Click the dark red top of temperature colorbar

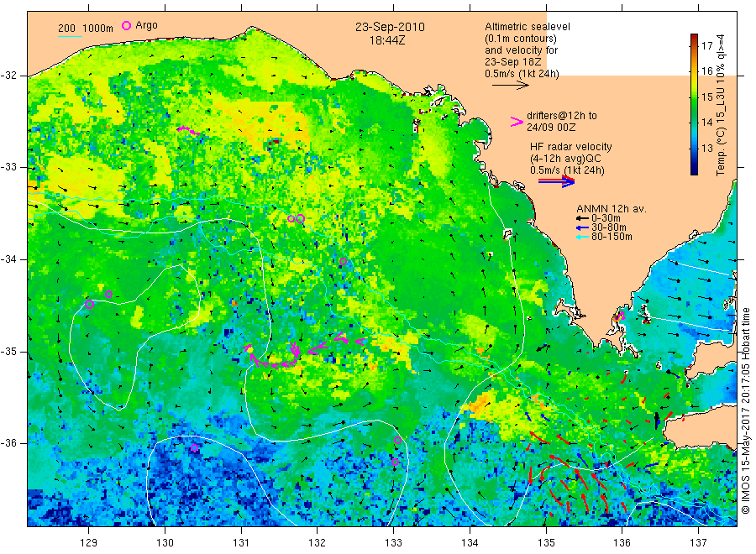(694, 36)
